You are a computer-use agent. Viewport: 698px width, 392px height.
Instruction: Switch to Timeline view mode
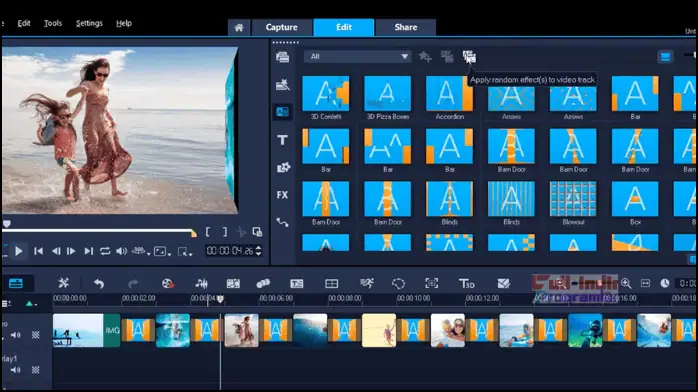16,283
